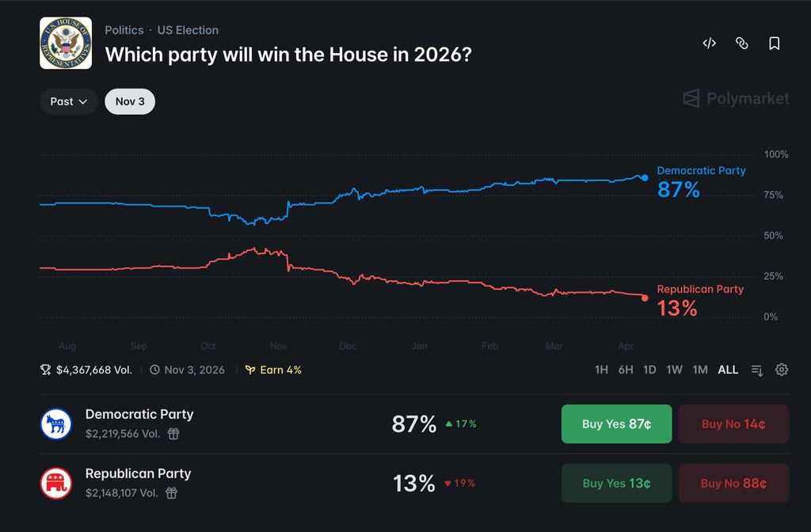Click Republican Party gift rewards icon

tap(171, 493)
